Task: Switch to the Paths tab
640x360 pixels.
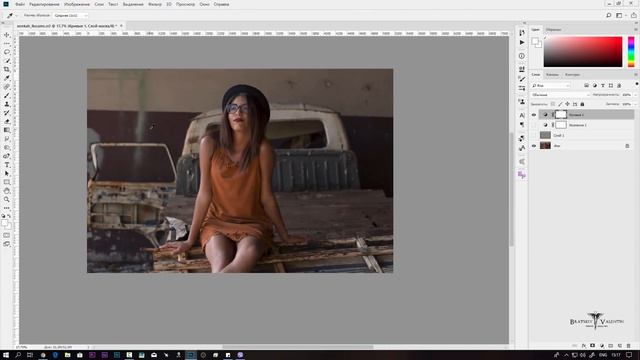Action: (572, 75)
